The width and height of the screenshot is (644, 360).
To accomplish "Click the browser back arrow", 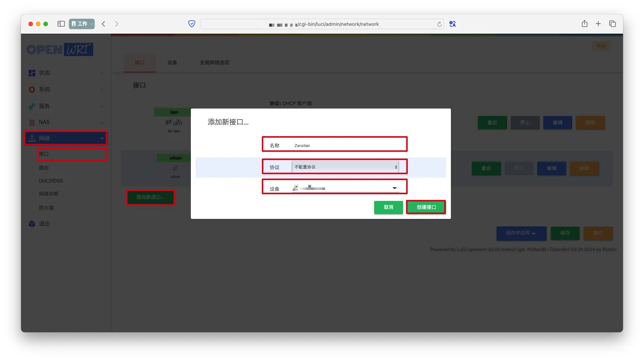I will pos(104,24).
